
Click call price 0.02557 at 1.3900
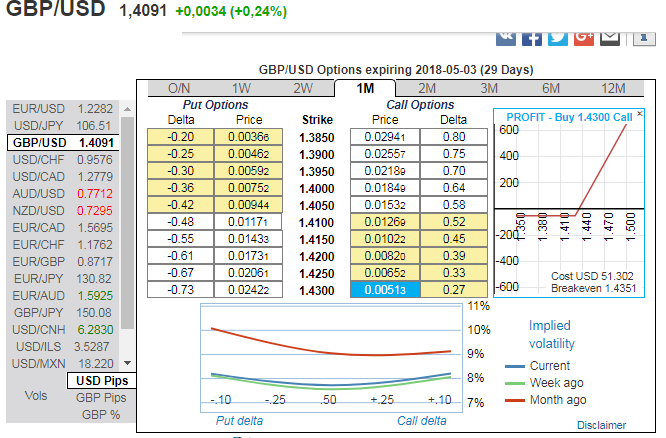coord(385,154)
